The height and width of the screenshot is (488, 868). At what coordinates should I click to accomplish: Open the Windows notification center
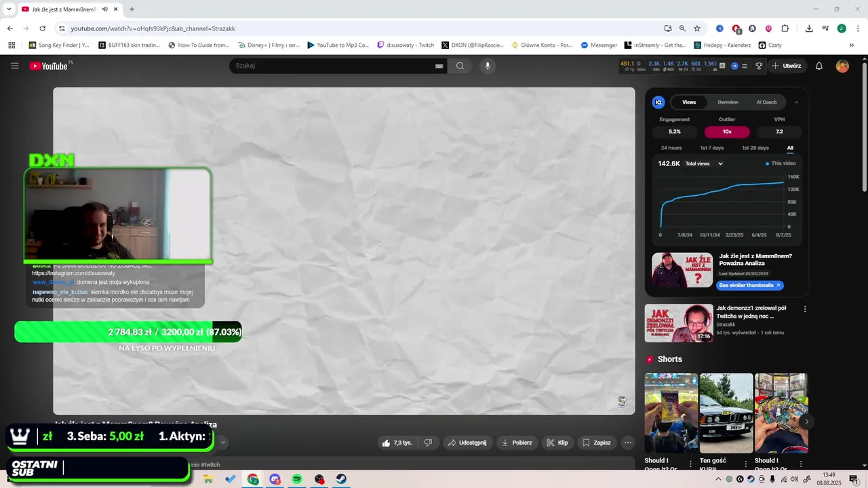[x=853, y=479]
